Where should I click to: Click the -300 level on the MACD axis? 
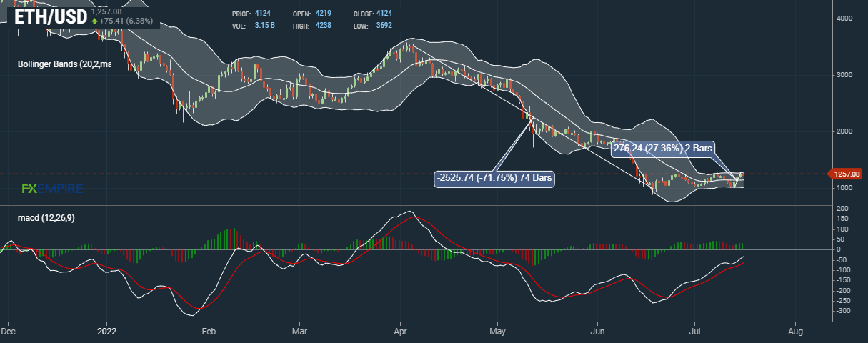[846, 312]
